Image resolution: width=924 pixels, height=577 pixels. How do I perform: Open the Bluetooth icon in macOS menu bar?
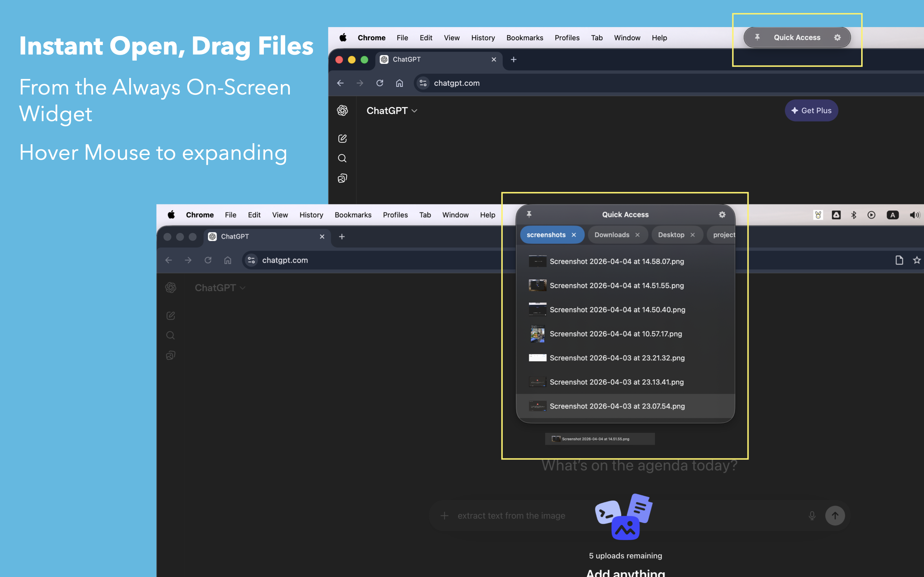pyautogui.click(x=854, y=215)
